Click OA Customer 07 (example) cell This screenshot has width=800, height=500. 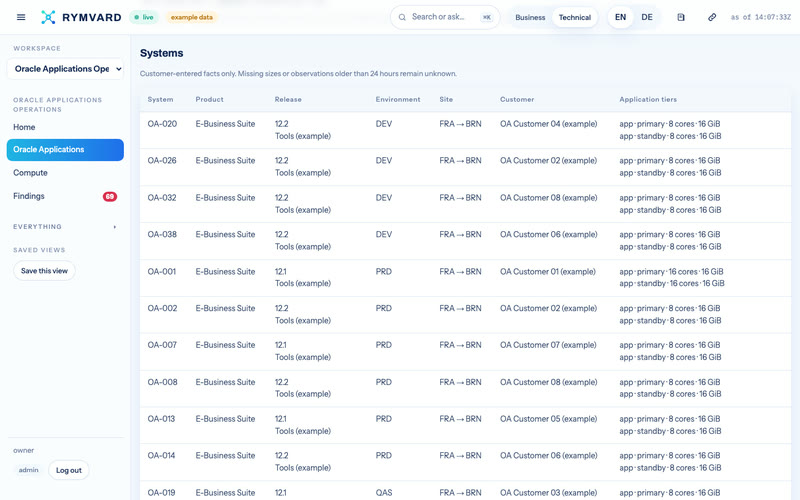point(548,345)
